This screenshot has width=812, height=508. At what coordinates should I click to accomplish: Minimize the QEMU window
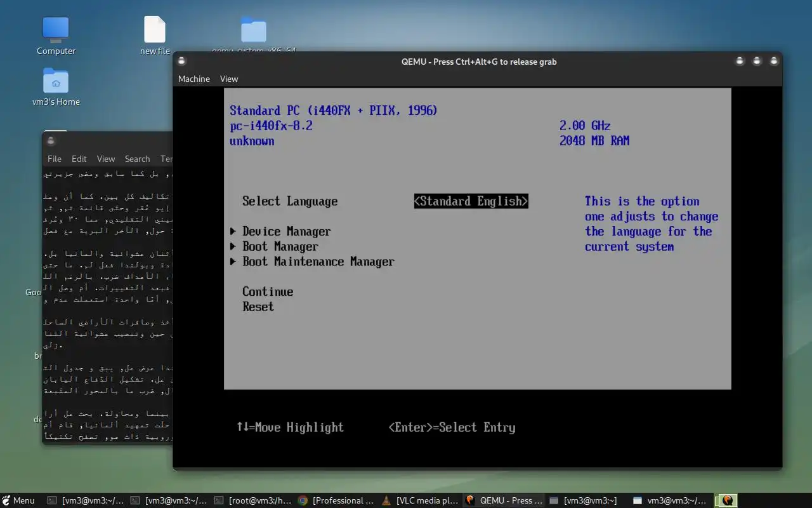(740, 62)
